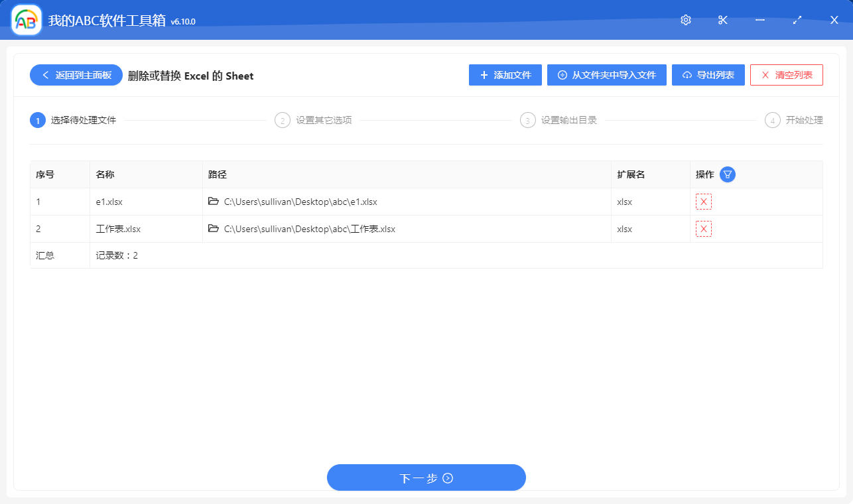Click the ABC toolbox app logo
The height and width of the screenshot is (504, 853).
point(27,21)
